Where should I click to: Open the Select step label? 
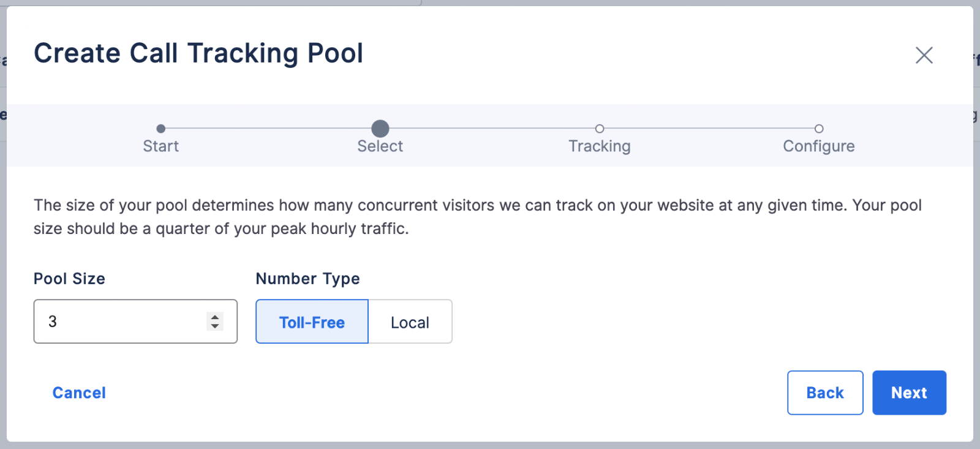pyautogui.click(x=380, y=146)
